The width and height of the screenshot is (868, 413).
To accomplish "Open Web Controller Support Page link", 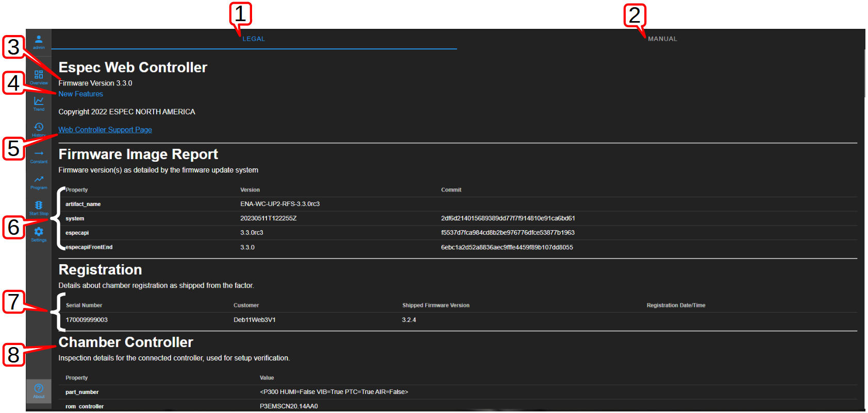I will pyautogui.click(x=105, y=130).
